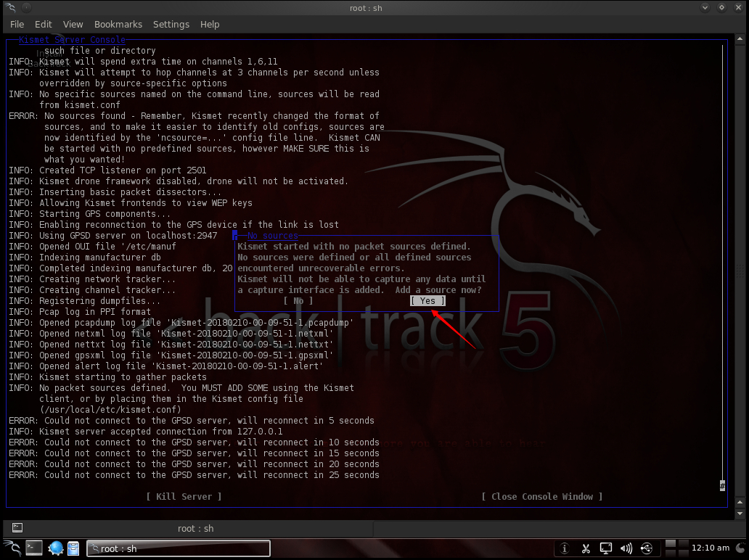Click 'Registering dumpfiles...' line
Viewport: 749px width, 560px height.
point(84,301)
